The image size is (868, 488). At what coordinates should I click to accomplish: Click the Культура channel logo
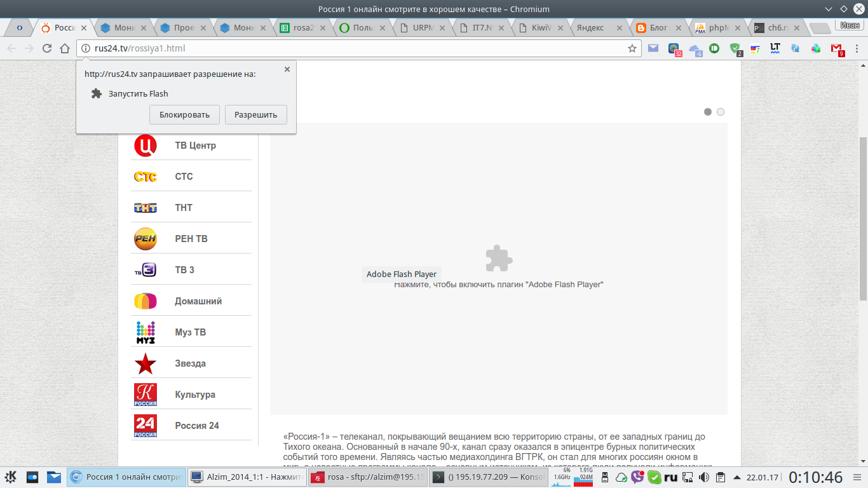click(x=146, y=395)
